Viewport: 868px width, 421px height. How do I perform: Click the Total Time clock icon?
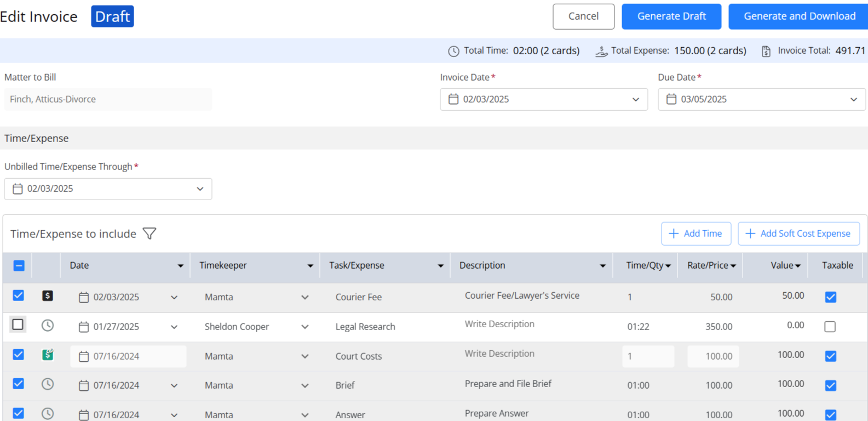pos(453,51)
